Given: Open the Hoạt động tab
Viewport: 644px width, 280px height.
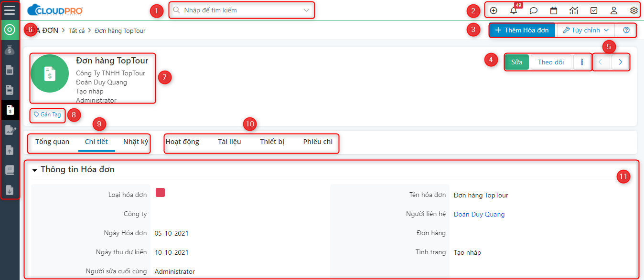Looking at the screenshot, I should [182, 142].
